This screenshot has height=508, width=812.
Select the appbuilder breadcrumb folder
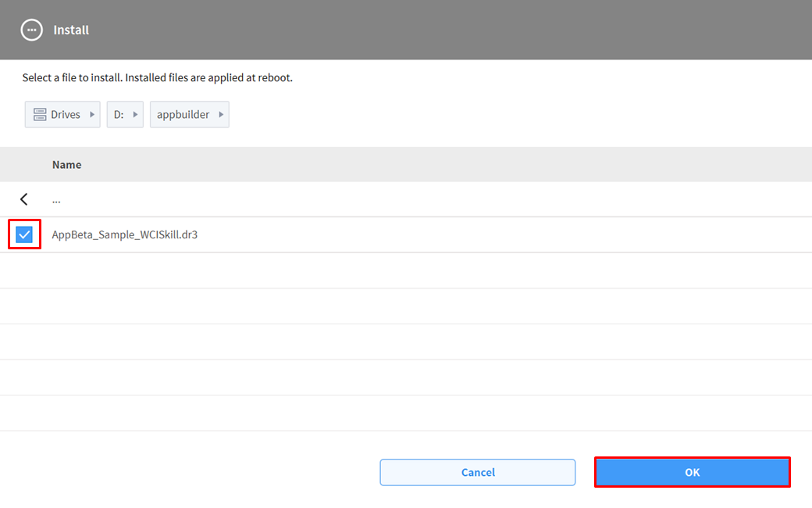183,115
